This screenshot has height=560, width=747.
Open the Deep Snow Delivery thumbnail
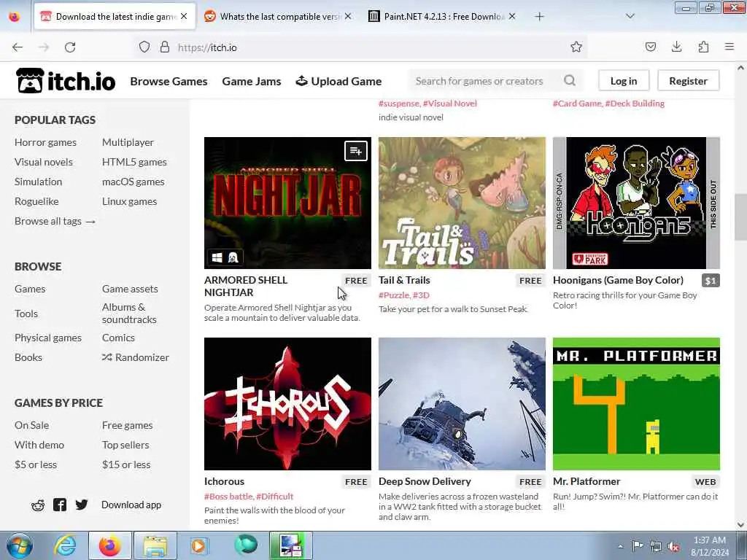(462, 404)
